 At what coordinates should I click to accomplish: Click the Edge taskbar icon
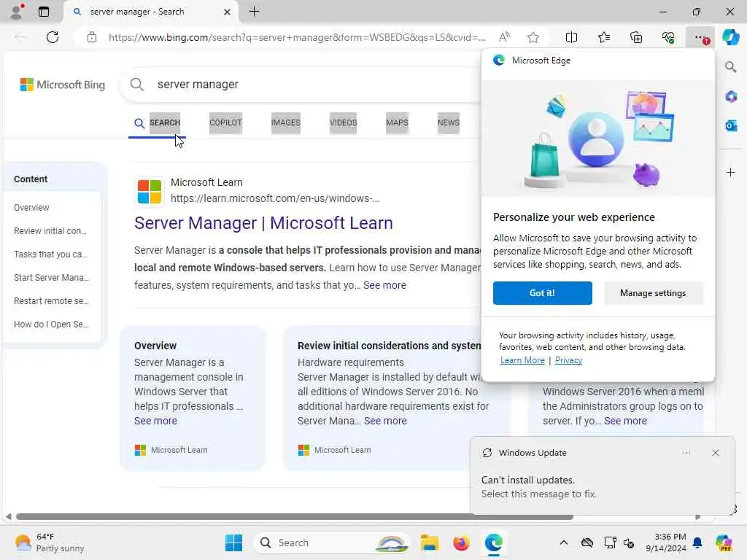494,542
